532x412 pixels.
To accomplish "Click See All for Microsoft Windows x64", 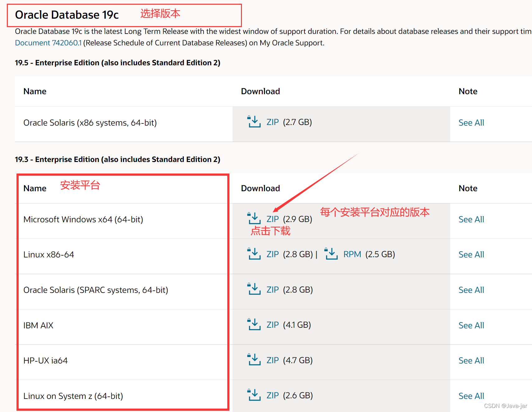I will 471,219.
